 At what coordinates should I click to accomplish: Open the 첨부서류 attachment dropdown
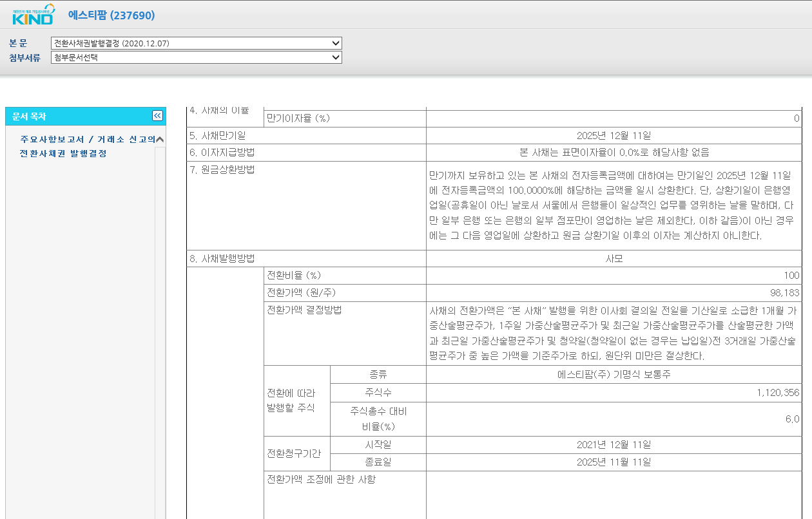[197, 57]
